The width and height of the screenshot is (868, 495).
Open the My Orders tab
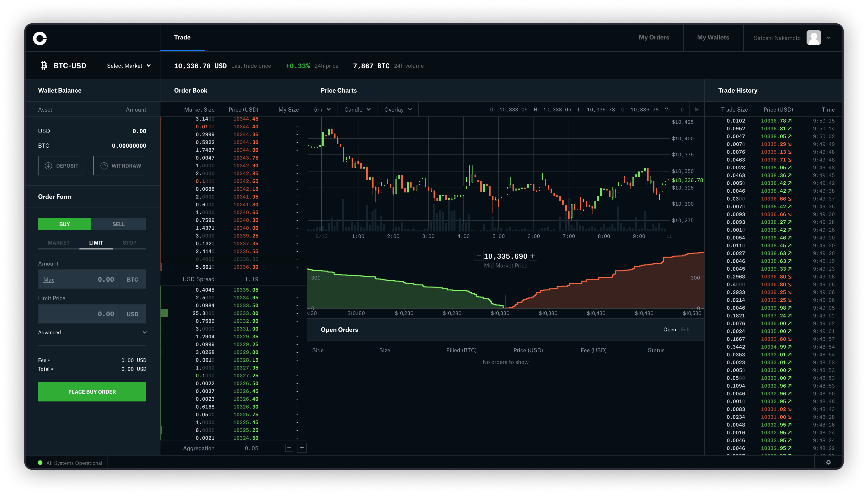(654, 37)
